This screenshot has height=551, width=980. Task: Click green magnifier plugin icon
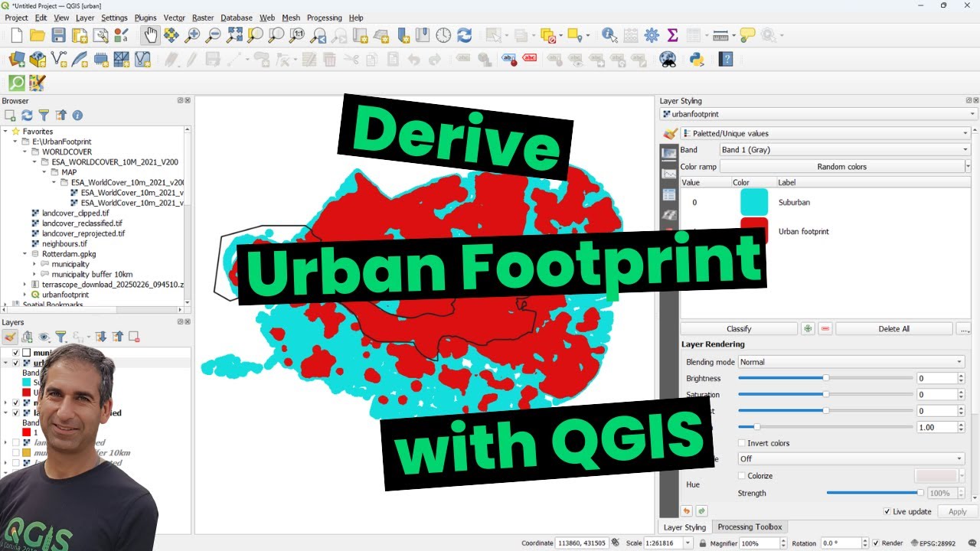(16, 83)
